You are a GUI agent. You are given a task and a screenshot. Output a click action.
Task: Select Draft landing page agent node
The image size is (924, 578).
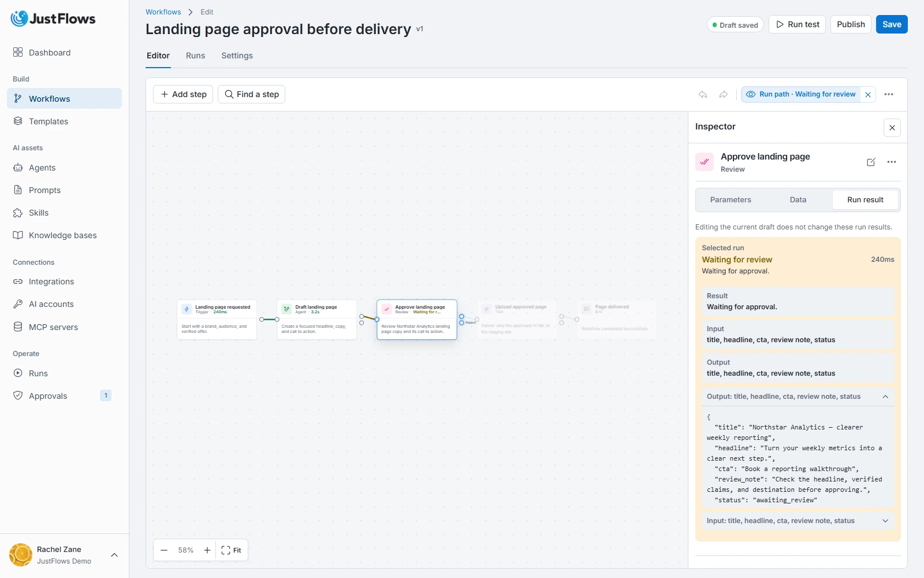[x=316, y=319]
